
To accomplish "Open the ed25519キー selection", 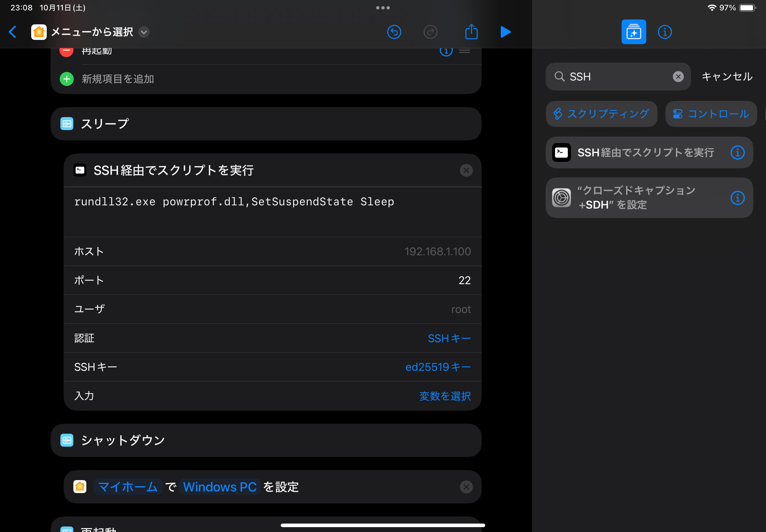I will coord(438,367).
